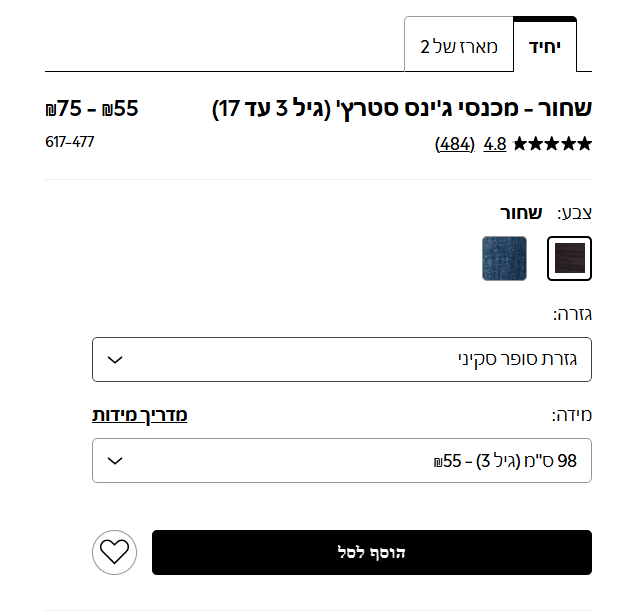Switch to the יחיד tab
The height and width of the screenshot is (615, 644).
pyautogui.click(x=545, y=46)
